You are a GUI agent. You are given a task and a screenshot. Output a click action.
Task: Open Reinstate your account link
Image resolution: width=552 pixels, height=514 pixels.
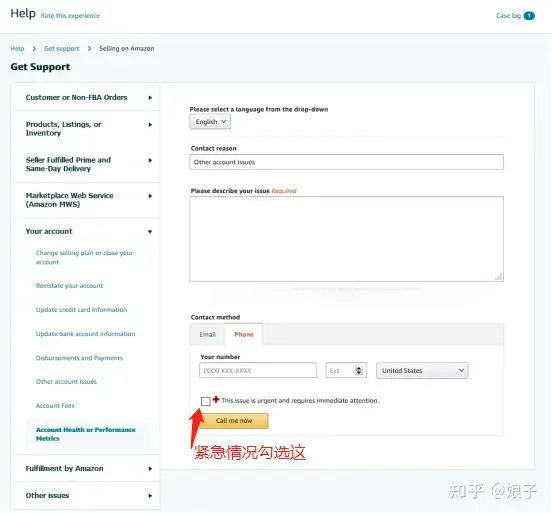[69, 286]
